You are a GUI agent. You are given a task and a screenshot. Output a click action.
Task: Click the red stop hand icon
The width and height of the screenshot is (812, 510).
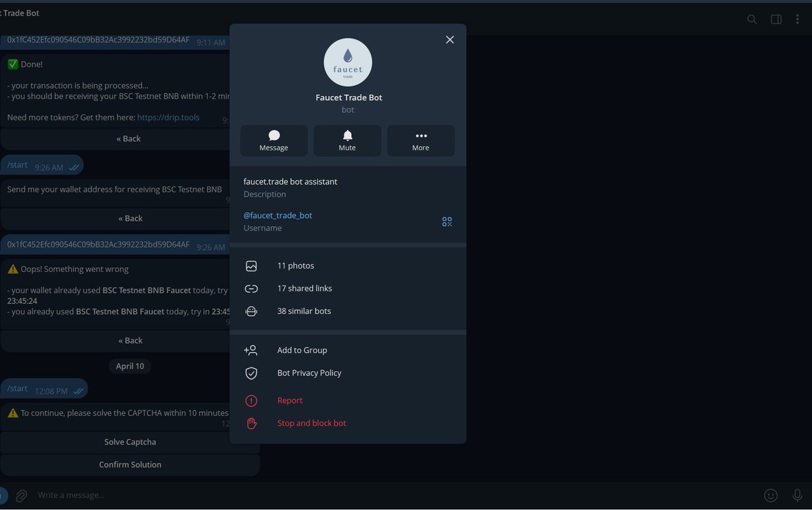click(251, 423)
